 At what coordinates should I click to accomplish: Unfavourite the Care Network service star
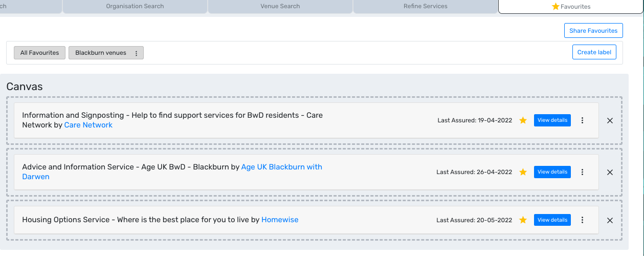point(523,120)
